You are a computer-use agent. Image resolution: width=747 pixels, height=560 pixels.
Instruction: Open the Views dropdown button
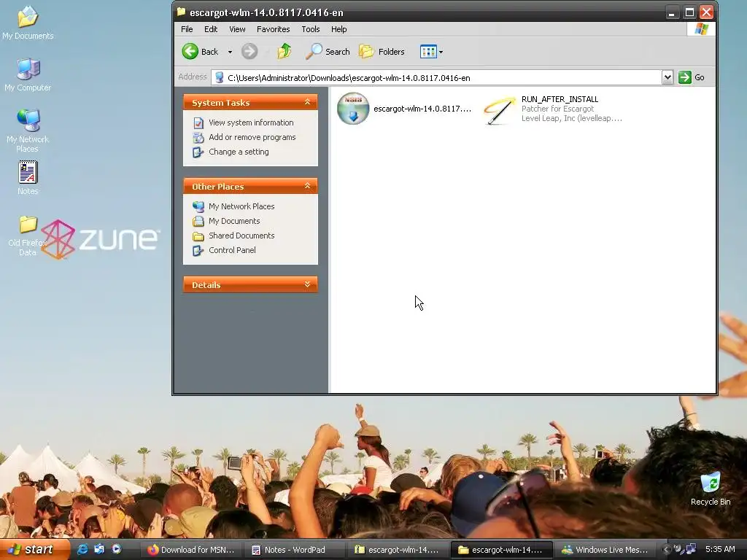click(x=431, y=52)
